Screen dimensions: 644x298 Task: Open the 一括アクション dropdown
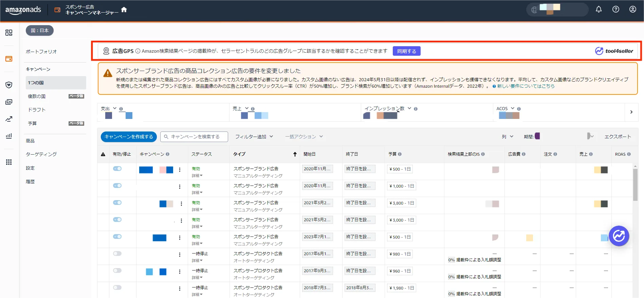click(304, 137)
